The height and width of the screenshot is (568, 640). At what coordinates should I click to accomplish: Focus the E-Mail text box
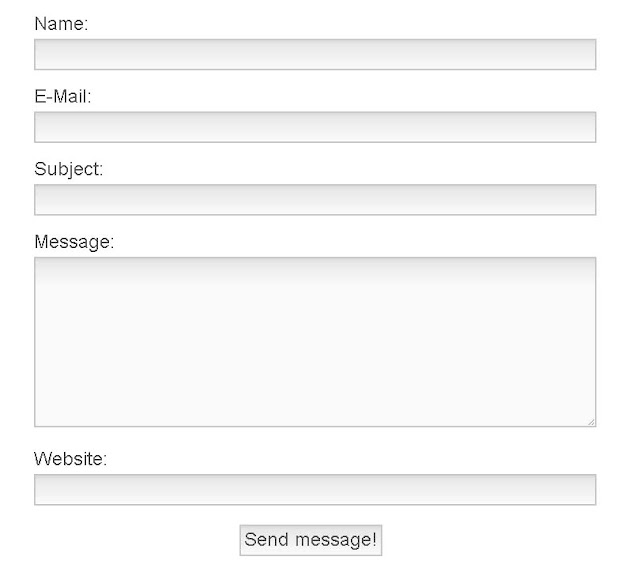click(x=315, y=127)
